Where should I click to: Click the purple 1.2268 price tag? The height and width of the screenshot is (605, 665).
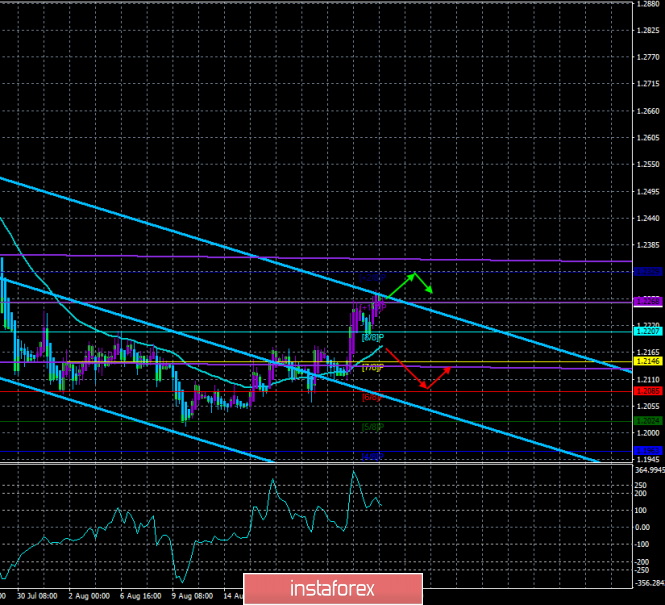point(648,301)
